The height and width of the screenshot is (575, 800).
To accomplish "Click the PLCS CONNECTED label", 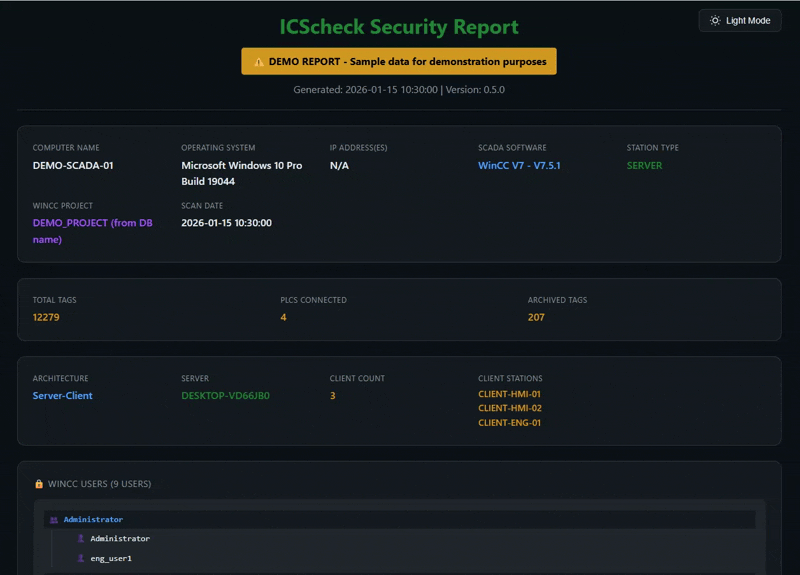I will coord(313,300).
